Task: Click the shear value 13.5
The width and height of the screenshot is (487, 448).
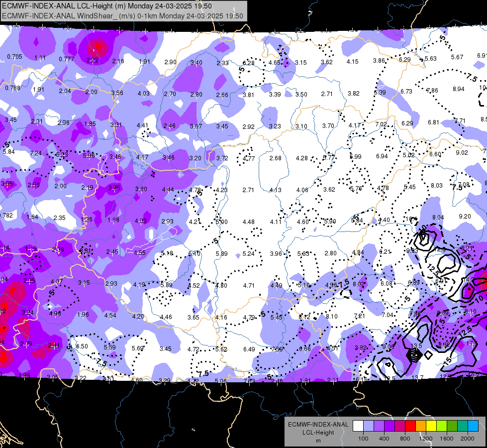Action: pos(416,346)
